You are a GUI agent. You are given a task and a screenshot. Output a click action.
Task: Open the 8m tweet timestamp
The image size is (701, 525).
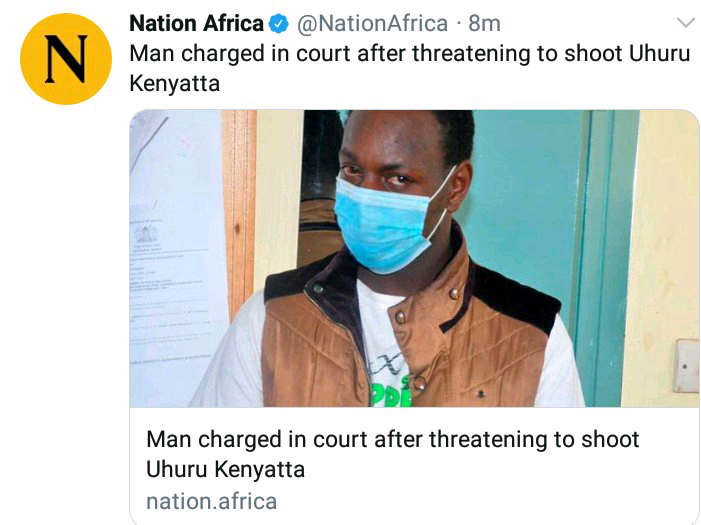(x=484, y=24)
